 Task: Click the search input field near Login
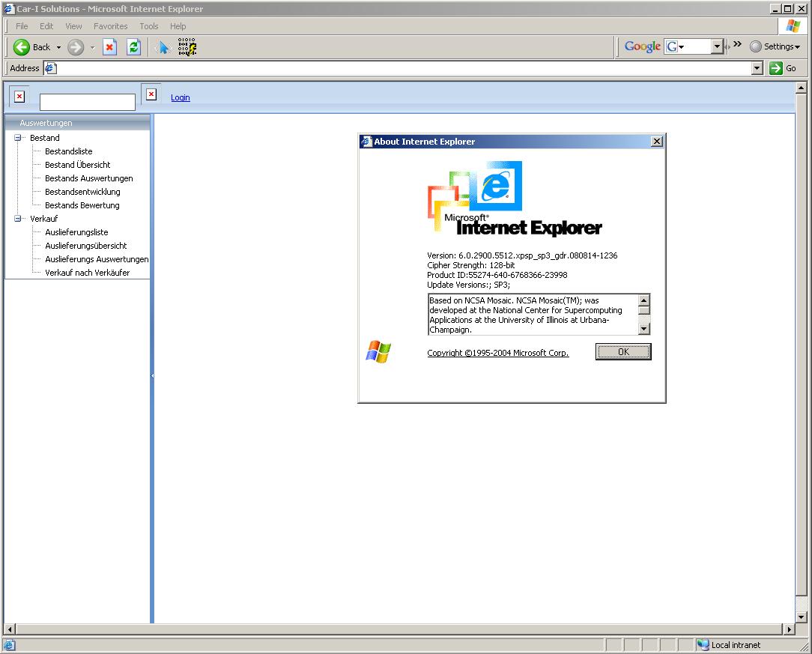(88, 102)
